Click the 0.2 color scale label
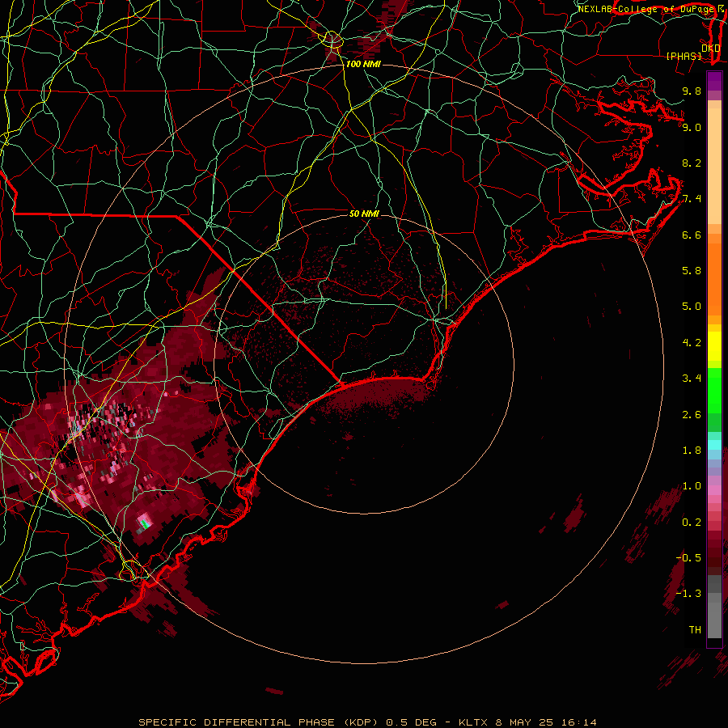The height and width of the screenshot is (728, 728). tap(692, 523)
